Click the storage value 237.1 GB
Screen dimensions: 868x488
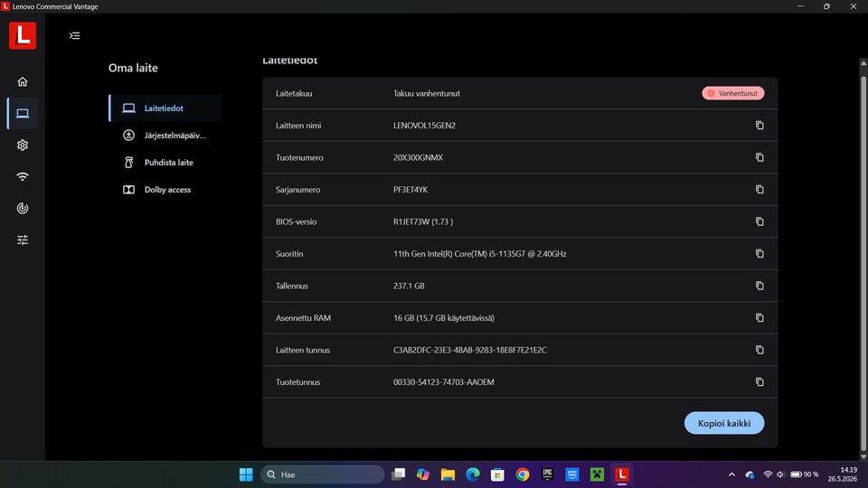(x=409, y=286)
